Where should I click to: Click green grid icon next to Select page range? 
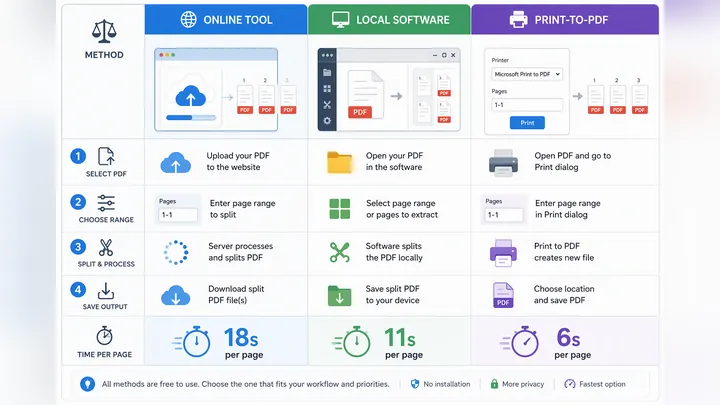click(340, 208)
